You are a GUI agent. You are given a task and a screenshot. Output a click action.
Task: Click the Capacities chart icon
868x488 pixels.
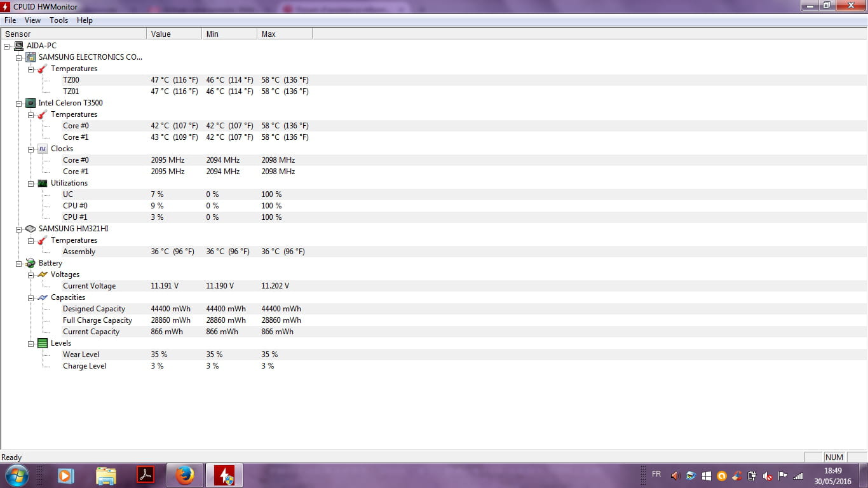pos(43,297)
